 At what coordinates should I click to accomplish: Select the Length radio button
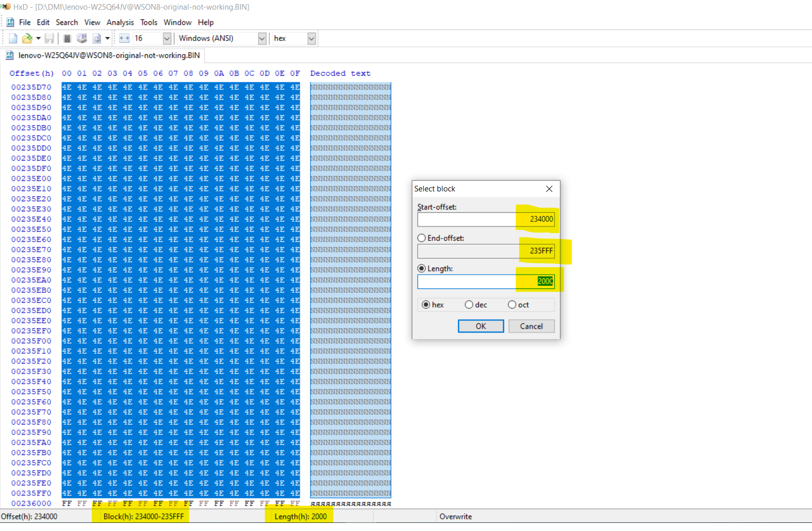pyautogui.click(x=421, y=269)
